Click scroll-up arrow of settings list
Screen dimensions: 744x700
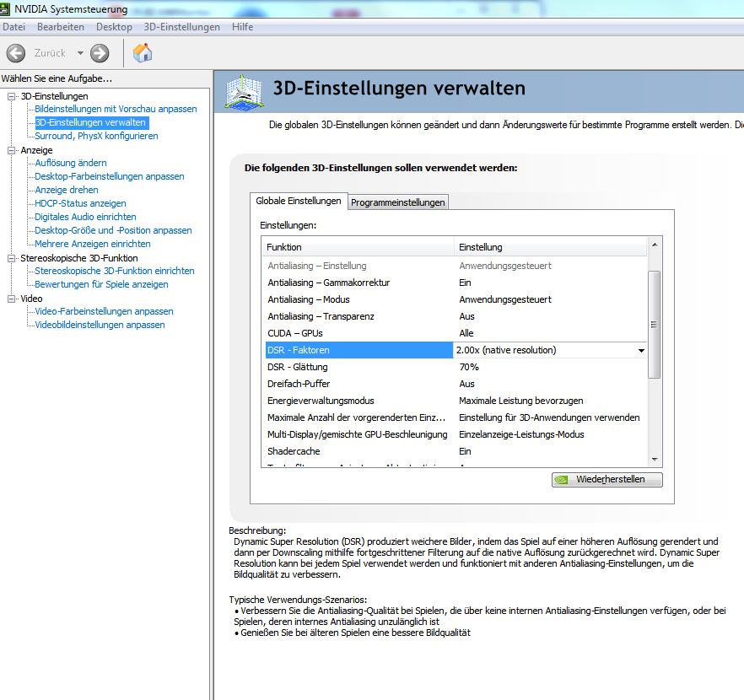pos(655,245)
